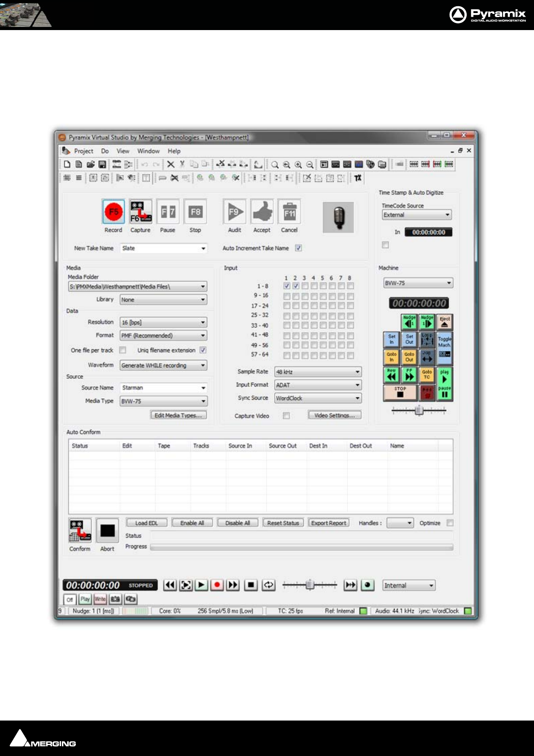Viewport: 534px width, 756px height.
Task: Click the black Abort icon
Action: (x=107, y=531)
